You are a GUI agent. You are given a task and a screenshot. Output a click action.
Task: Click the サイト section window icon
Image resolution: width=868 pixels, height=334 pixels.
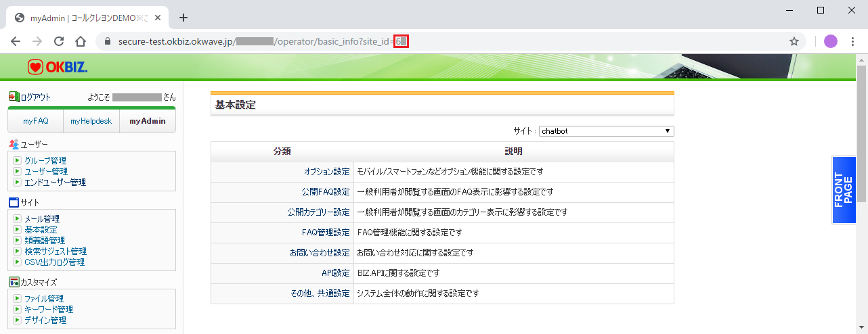point(14,202)
